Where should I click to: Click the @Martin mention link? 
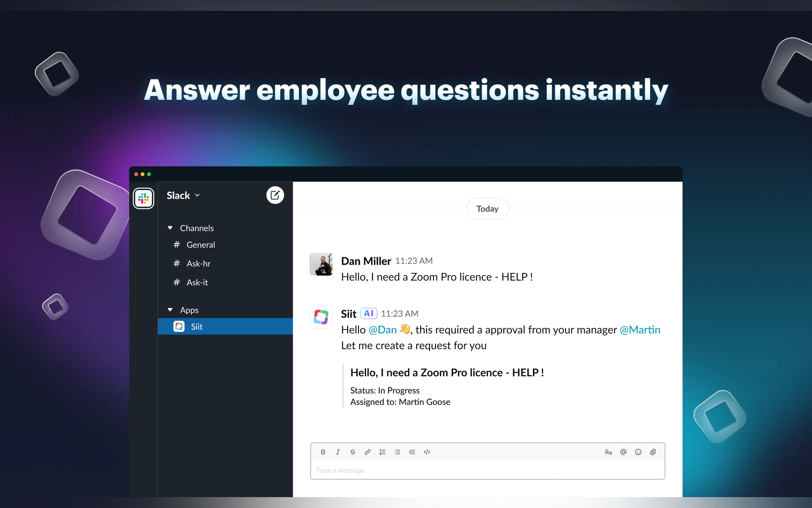click(639, 329)
